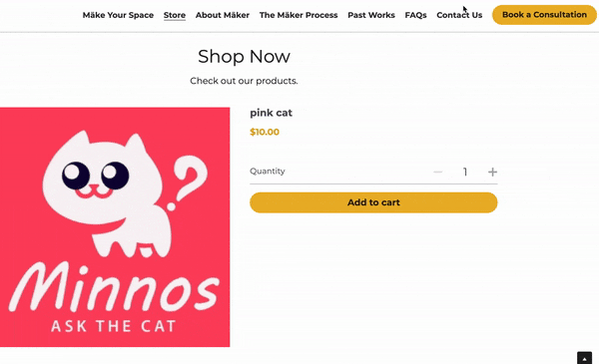This screenshot has height=364, width=599.
Task: Go to the Store page
Action: 175,15
